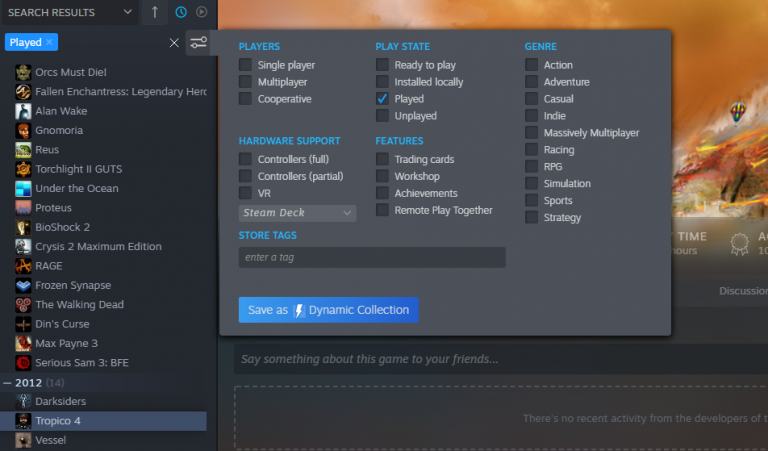This screenshot has width=768, height=451.
Task: Check the VR hardware support box
Action: (245, 193)
